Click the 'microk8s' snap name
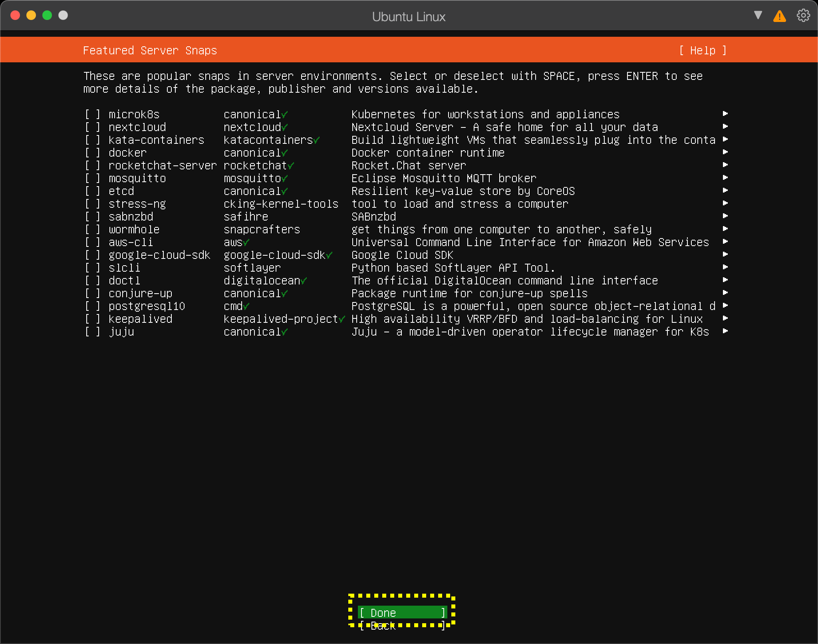Screen dimensions: 818x644 (x=134, y=115)
